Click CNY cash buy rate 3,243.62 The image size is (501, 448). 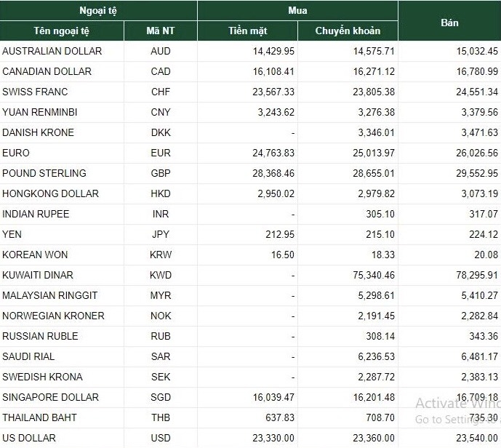point(276,113)
